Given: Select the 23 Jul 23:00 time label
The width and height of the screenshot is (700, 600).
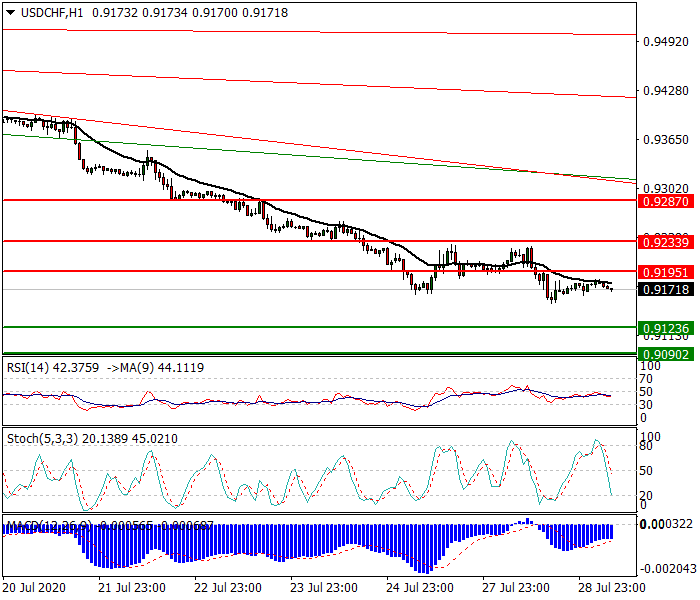Looking at the screenshot, I should pos(324,588).
